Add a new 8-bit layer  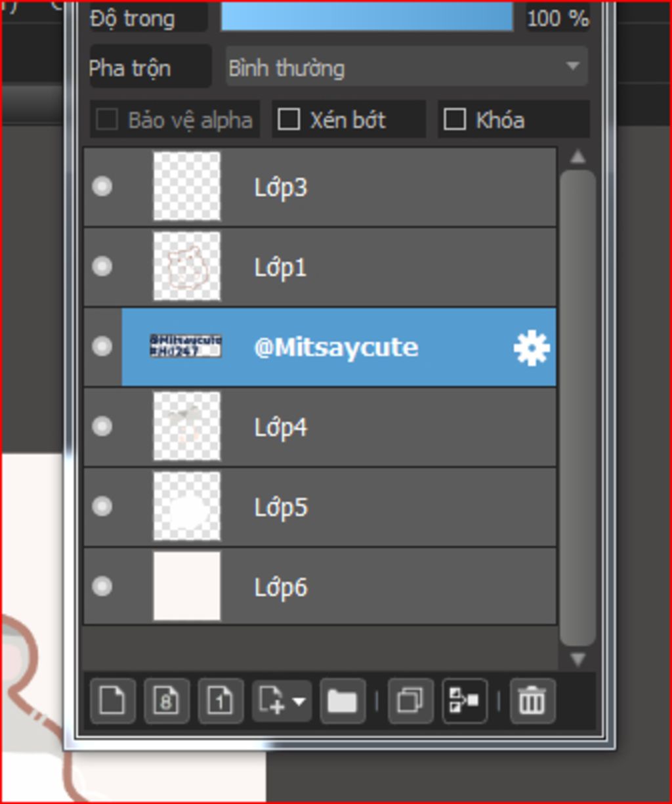click(167, 701)
